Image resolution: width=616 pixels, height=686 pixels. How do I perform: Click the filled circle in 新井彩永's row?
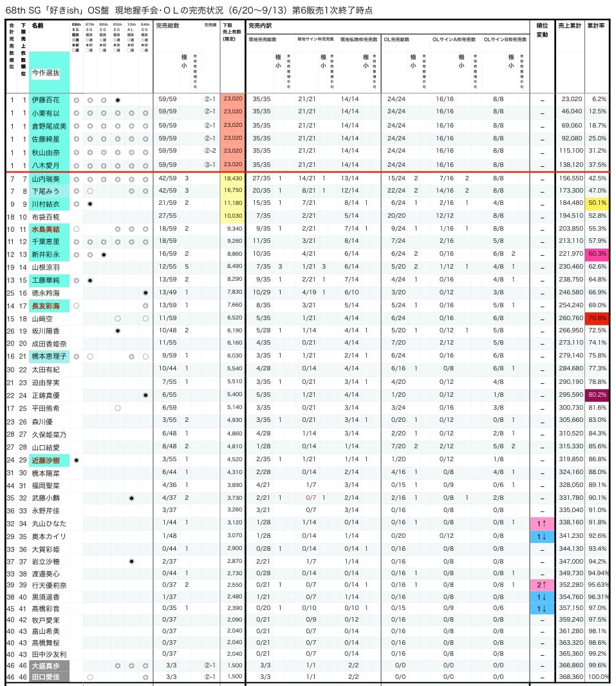pyautogui.click(x=104, y=254)
